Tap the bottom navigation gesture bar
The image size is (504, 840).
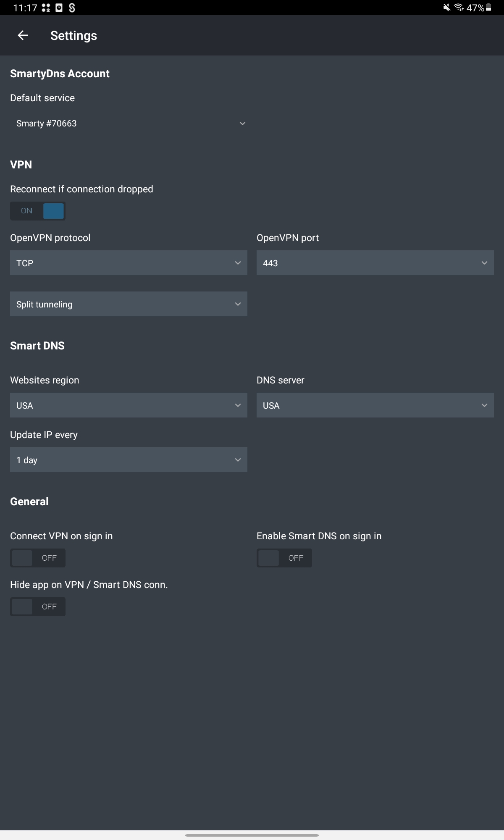point(252,835)
